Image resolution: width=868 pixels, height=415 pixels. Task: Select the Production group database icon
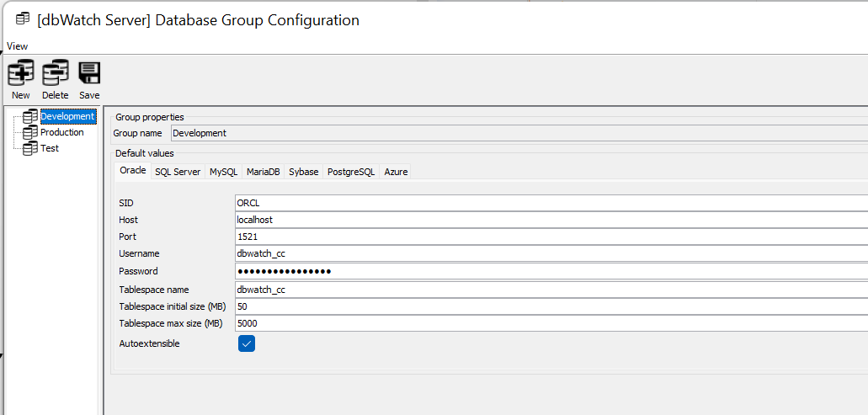coord(30,133)
